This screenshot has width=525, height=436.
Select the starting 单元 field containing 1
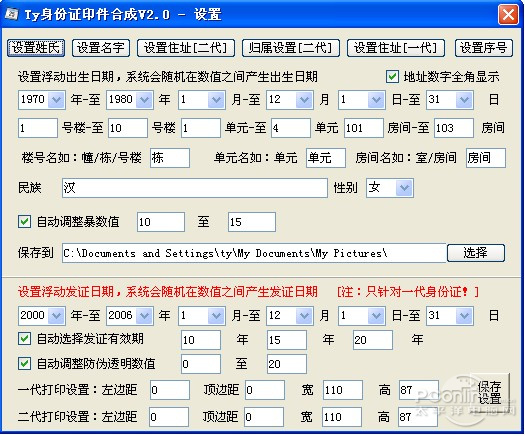201,128
